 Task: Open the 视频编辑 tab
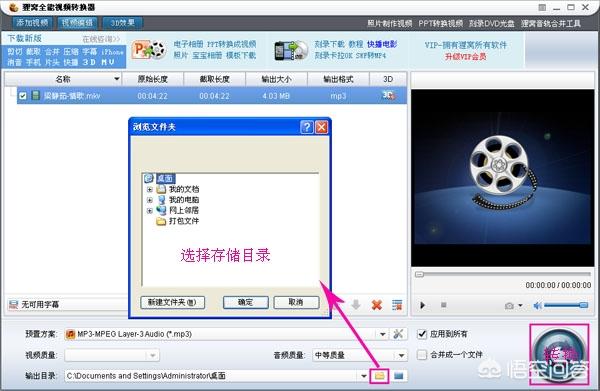78,23
